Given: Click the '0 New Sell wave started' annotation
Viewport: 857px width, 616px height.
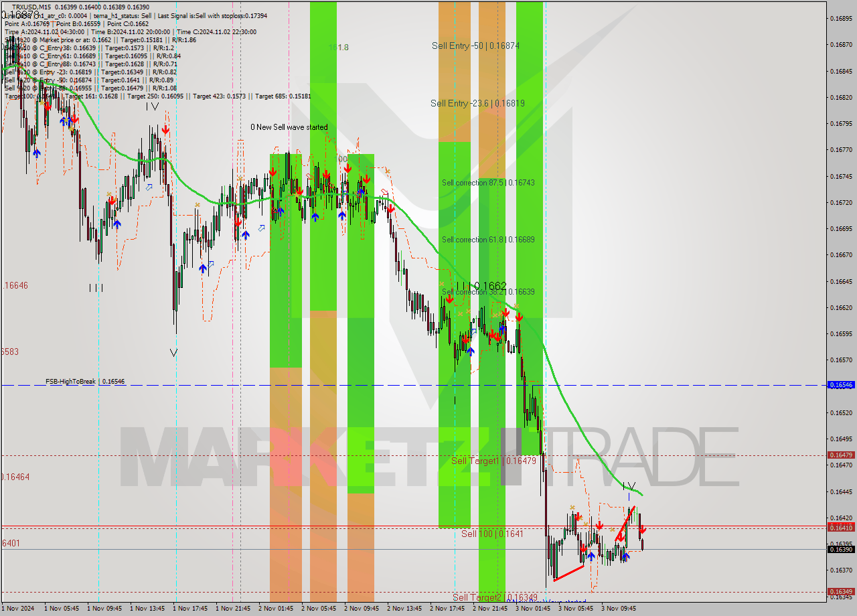Looking at the screenshot, I should [289, 127].
